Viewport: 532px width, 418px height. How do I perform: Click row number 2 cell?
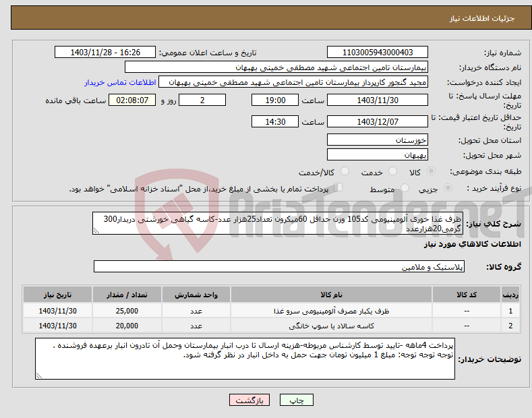point(510,326)
